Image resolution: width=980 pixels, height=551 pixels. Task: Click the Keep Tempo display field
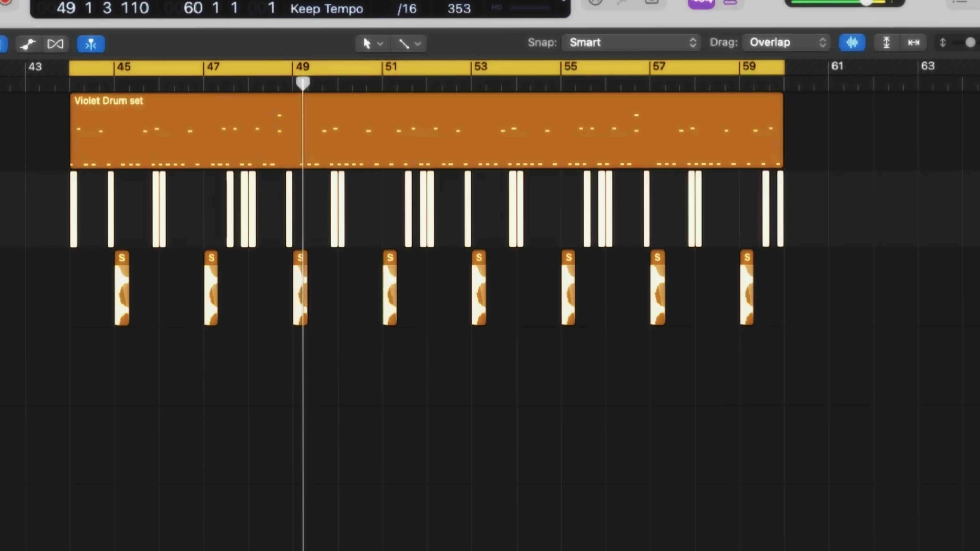(x=327, y=9)
